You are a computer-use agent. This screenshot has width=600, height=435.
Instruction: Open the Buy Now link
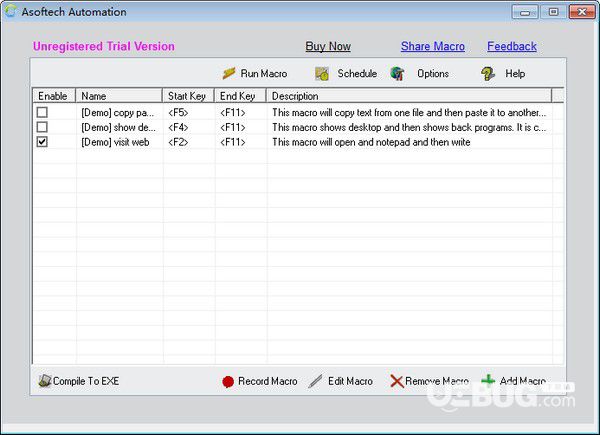(328, 46)
